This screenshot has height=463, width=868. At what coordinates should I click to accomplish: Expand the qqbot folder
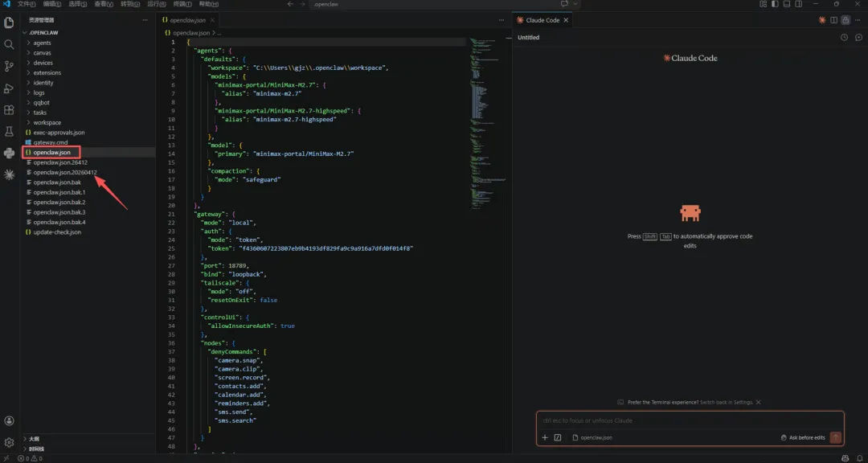coord(88,102)
